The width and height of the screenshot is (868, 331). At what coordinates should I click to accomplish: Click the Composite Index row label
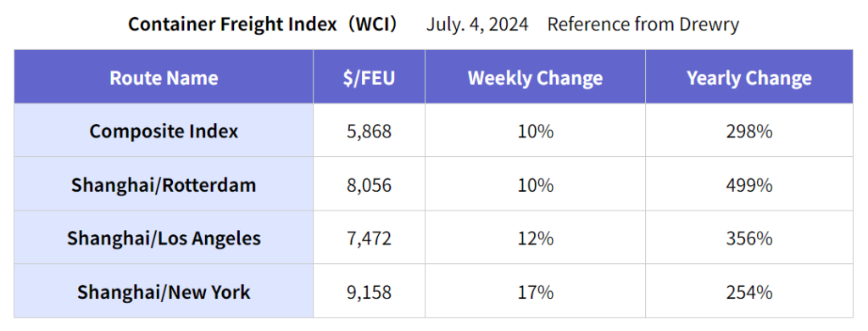pyautogui.click(x=164, y=131)
